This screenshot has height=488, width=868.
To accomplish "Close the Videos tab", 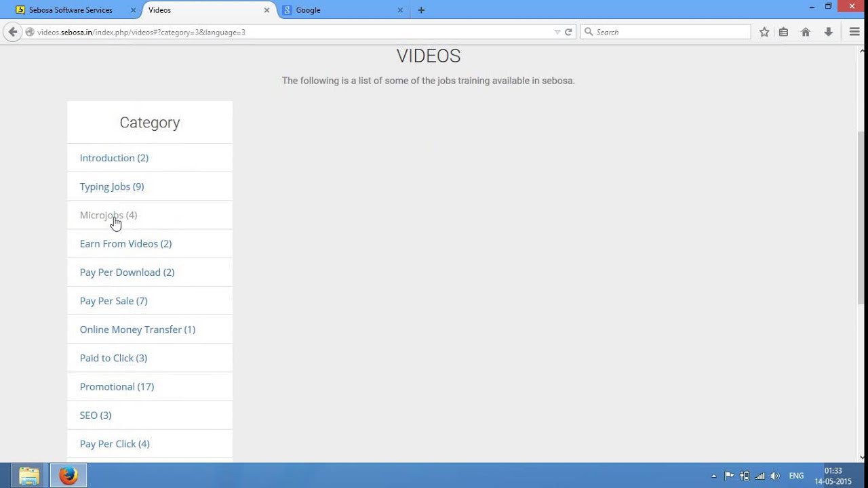I will (267, 10).
